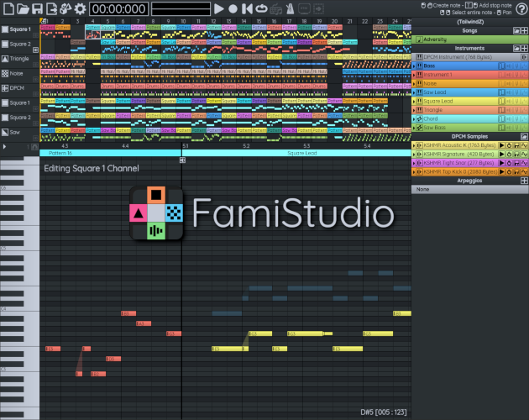Import instruments using the Instruments folder icon
529x420 pixels.
[516, 48]
